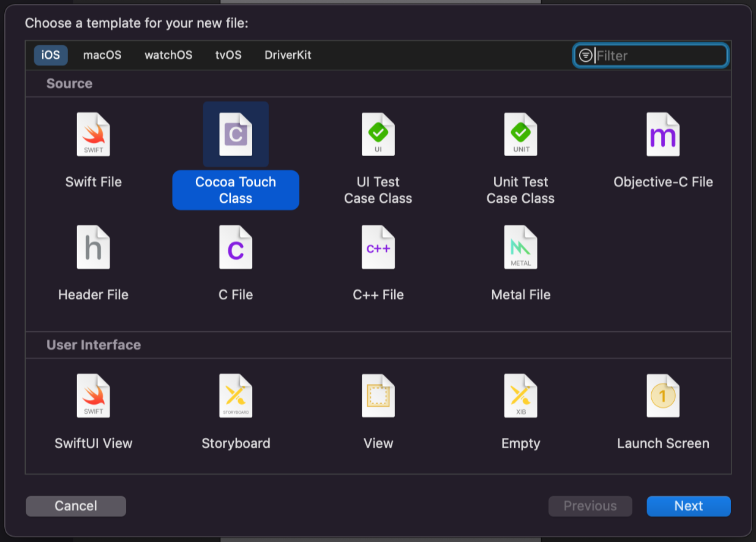Click the "User Interface" section header

pyautogui.click(x=94, y=345)
